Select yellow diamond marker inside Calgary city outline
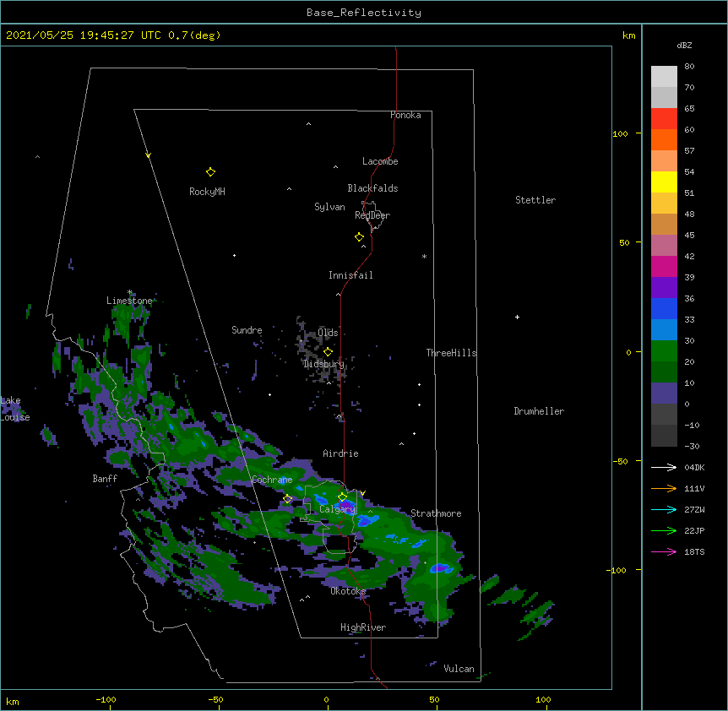 point(342,497)
